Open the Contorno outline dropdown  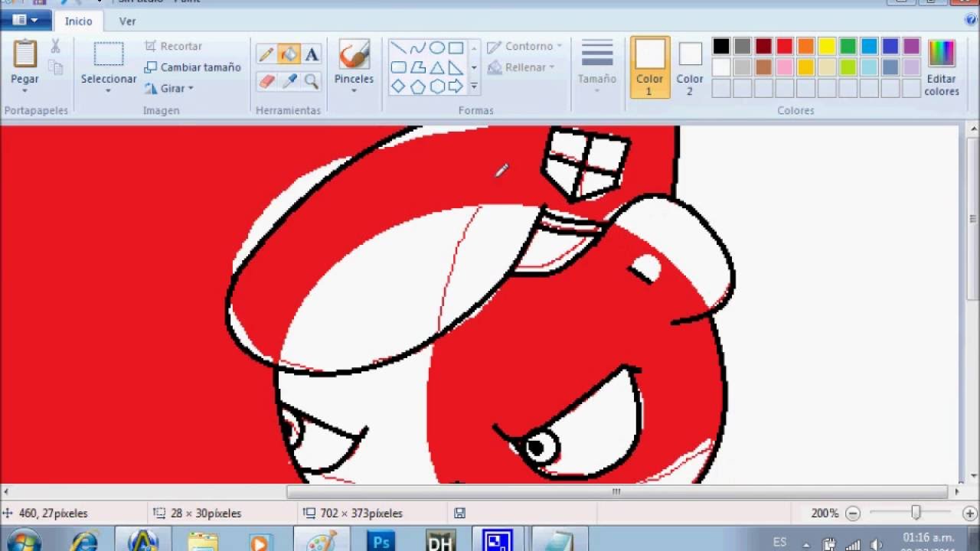(x=559, y=47)
